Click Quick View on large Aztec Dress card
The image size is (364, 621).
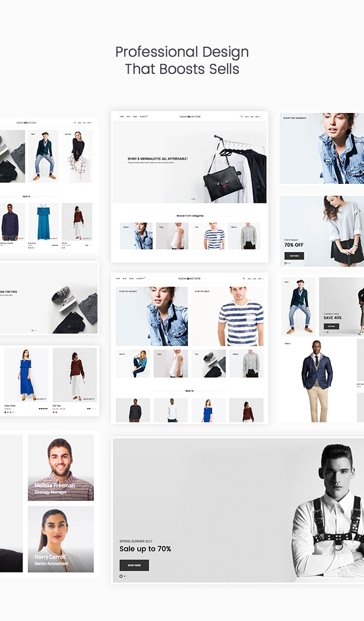click(x=40, y=399)
